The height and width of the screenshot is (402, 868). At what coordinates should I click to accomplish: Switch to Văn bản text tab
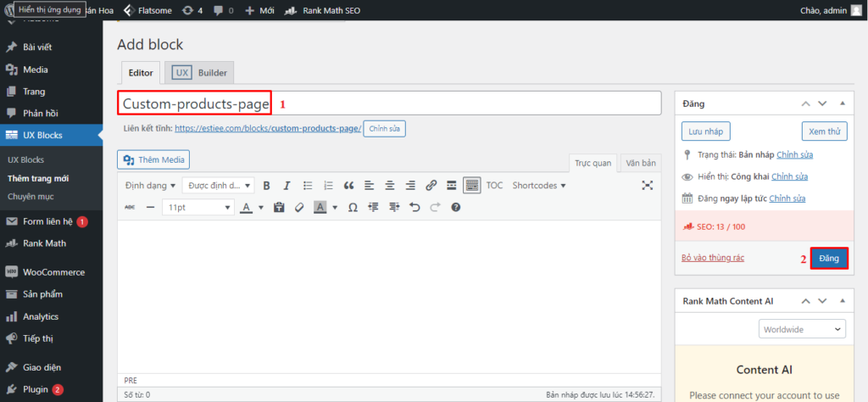640,162
